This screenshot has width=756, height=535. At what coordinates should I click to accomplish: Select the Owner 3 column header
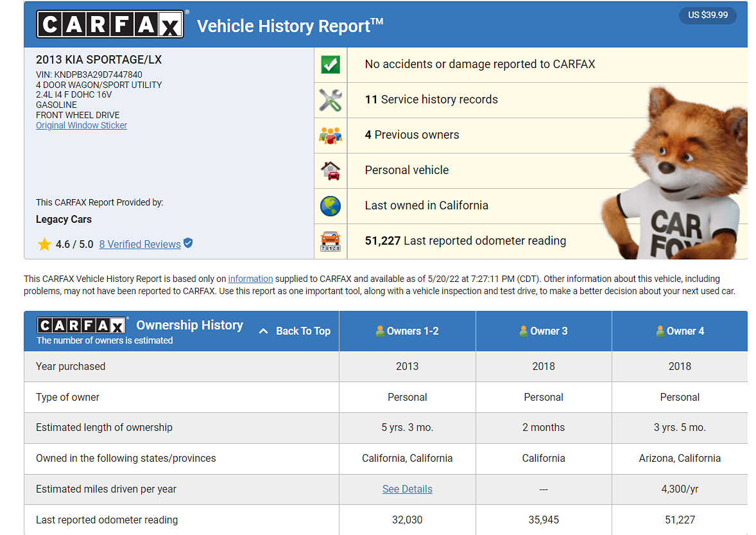pyautogui.click(x=544, y=331)
